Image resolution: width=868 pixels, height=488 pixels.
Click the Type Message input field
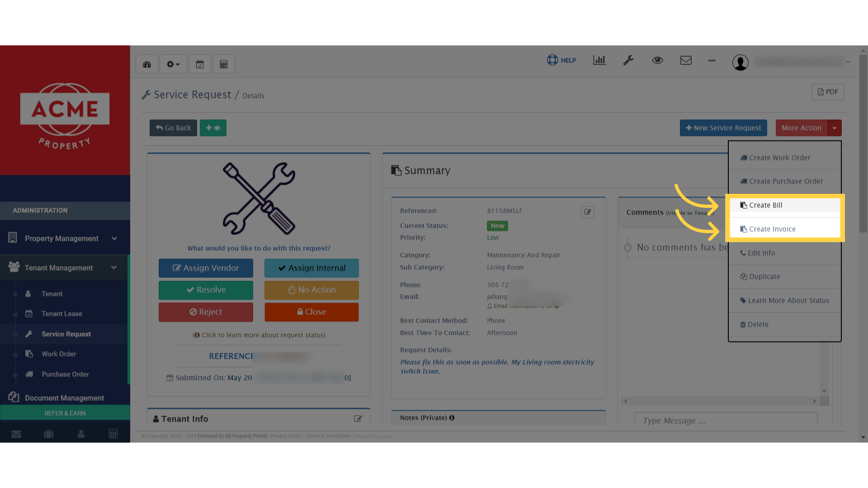click(x=726, y=420)
